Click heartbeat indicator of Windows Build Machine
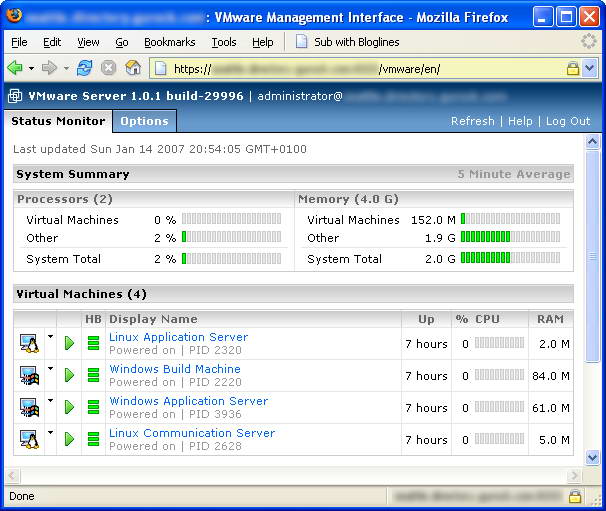The image size is (606, 511). point(94,375)
